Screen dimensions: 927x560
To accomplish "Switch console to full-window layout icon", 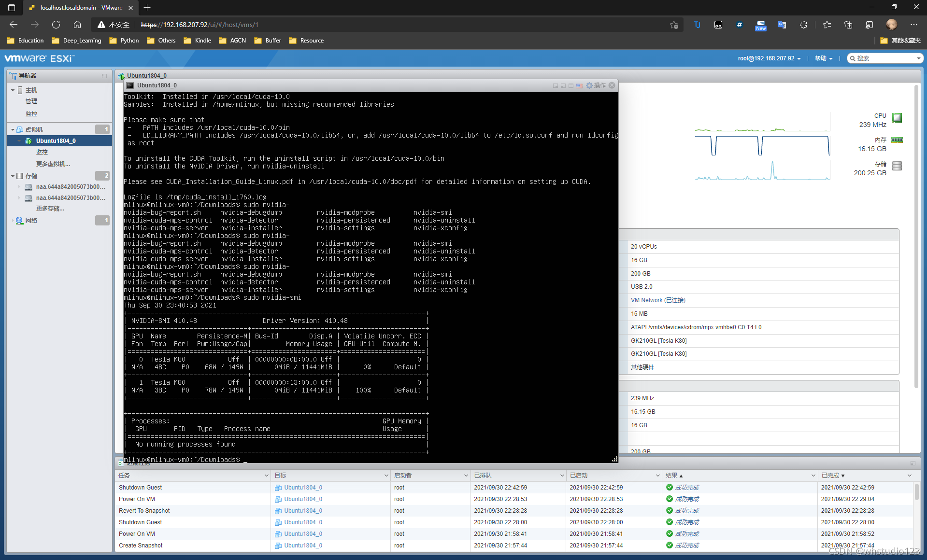I will click(x=571, y=85).
